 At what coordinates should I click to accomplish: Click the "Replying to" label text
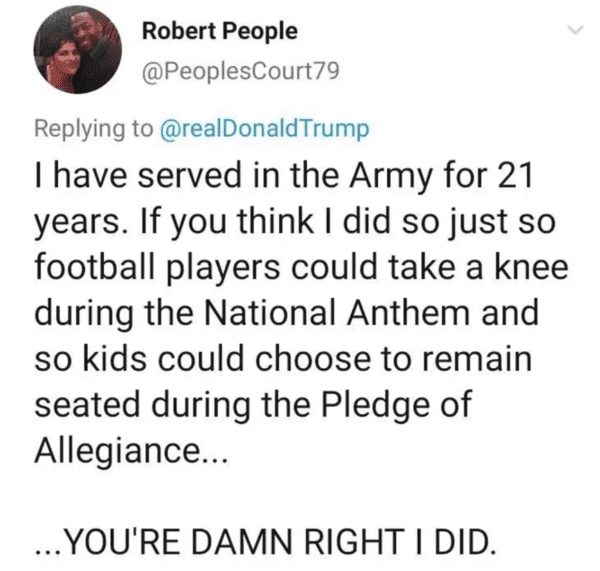(x=93, y=128)
